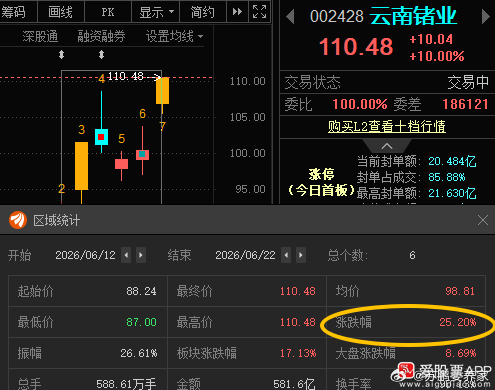Click the 板块涨跌幅 17.13% cell

[247, 353]
